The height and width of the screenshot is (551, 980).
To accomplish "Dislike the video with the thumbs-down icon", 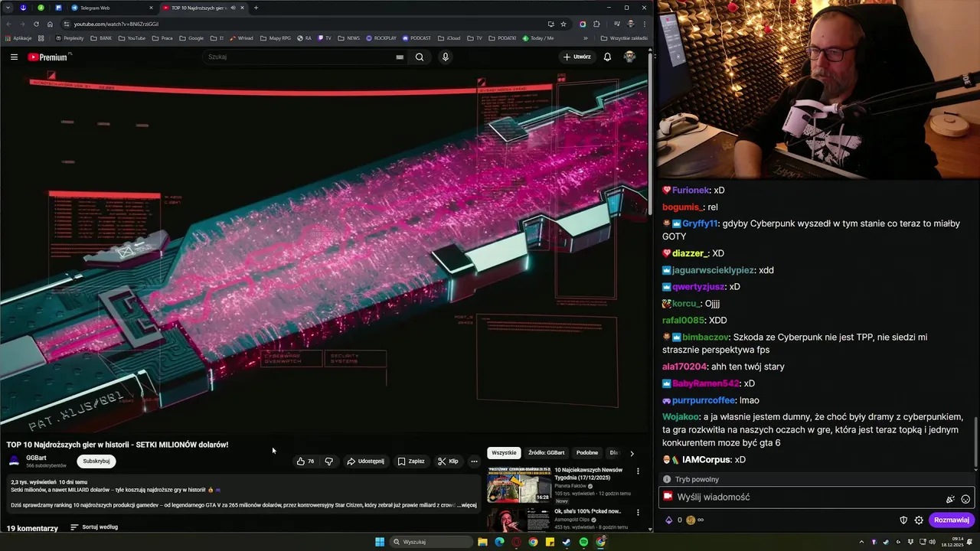I will [x=328, y=461].
